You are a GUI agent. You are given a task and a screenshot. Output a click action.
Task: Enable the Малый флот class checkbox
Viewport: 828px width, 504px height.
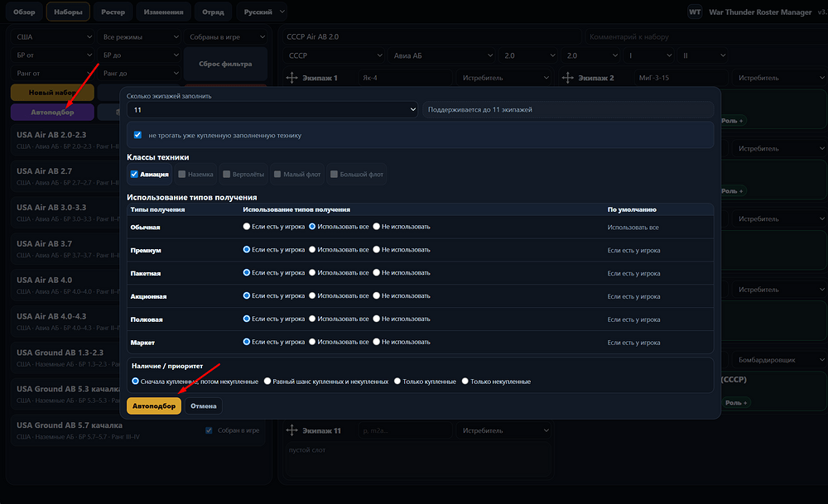277,174
